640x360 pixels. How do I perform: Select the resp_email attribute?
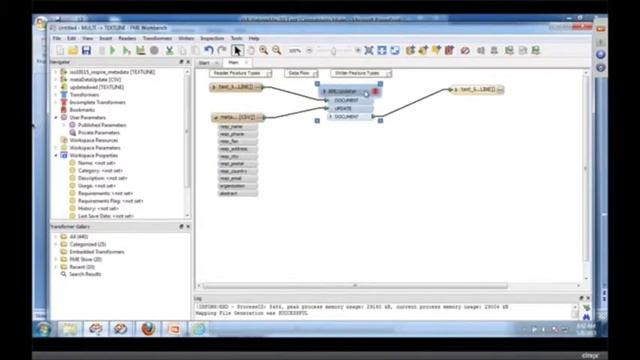pos(238,179)
